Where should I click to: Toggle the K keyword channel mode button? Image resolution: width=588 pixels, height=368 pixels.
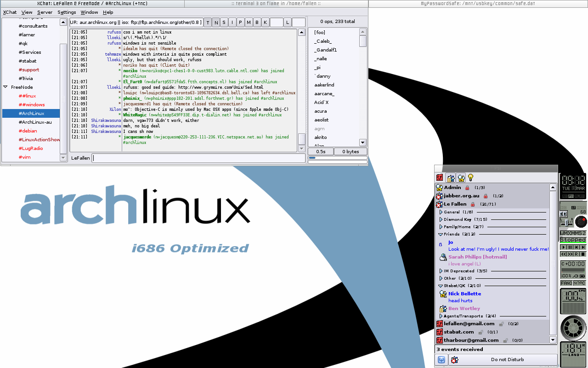coord(265,22)
